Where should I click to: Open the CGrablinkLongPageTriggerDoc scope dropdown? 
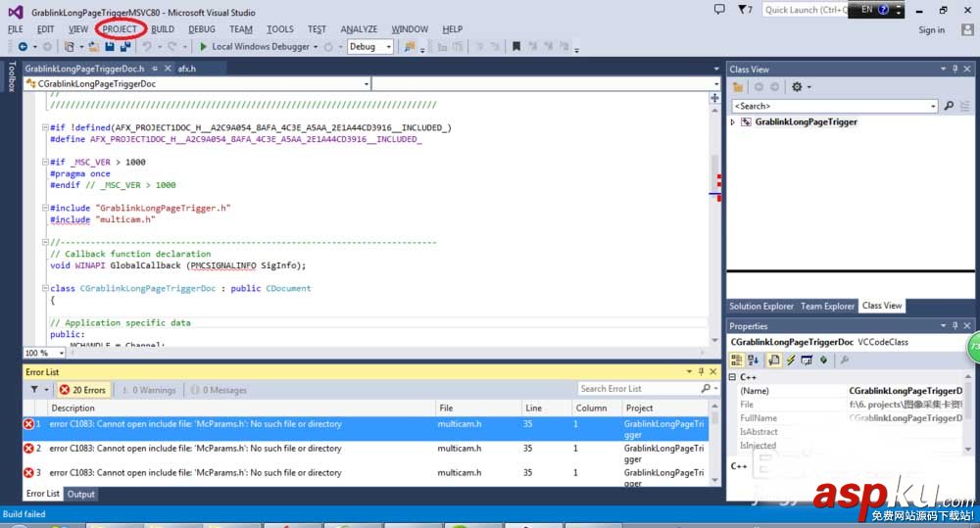pyautogui.click(x=366, y=84)
